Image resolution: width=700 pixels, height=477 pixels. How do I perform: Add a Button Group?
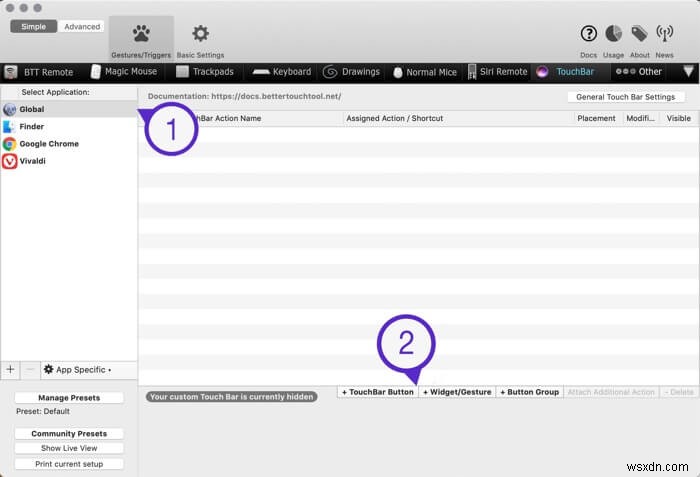[529, 392]
